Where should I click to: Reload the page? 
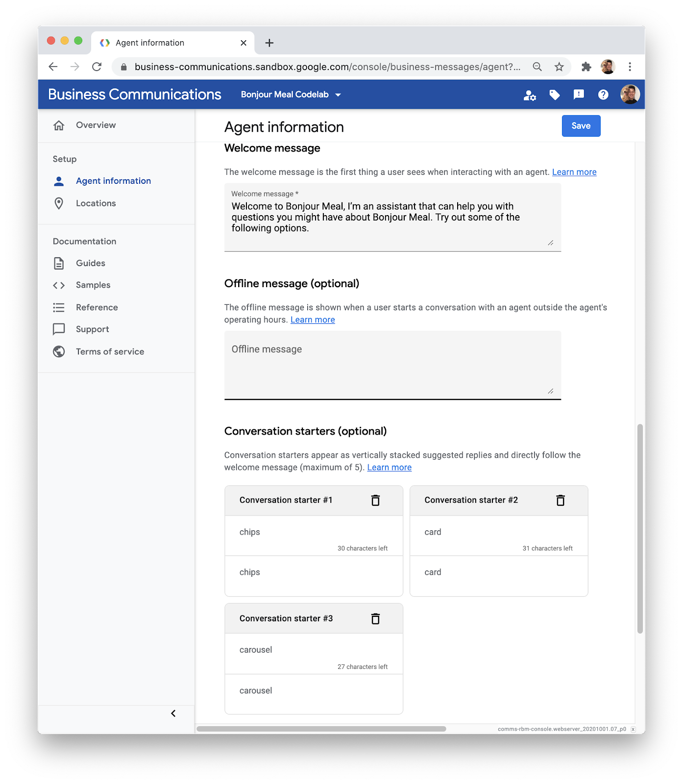point(97,67)
